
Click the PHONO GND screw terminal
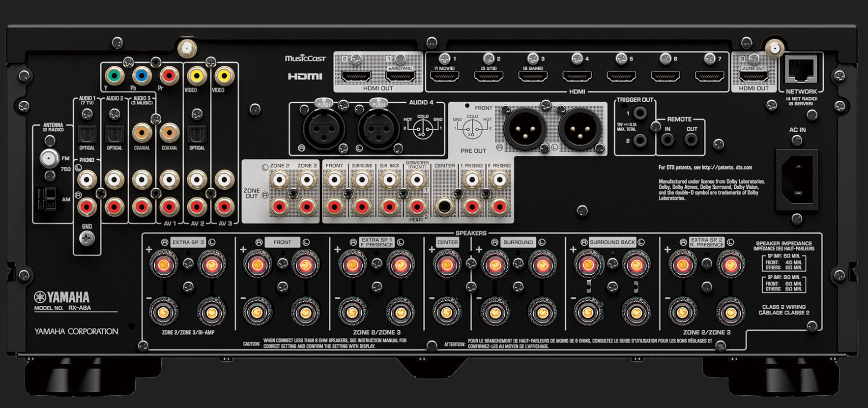[x=87, y=238]
